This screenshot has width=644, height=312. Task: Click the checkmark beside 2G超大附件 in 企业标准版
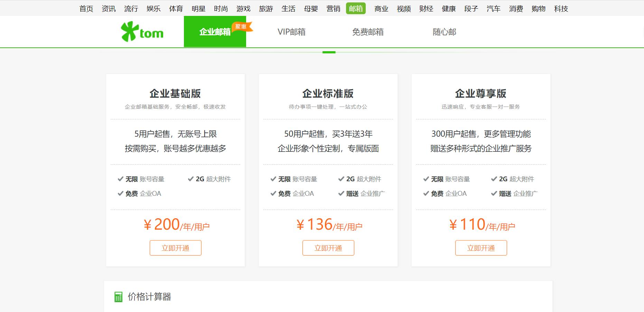pos(341,179)
